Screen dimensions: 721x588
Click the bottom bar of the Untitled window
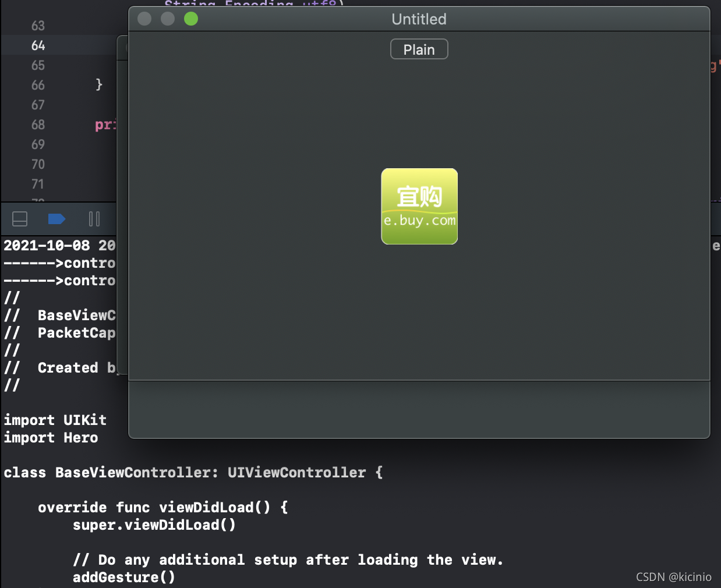[419, 409]
